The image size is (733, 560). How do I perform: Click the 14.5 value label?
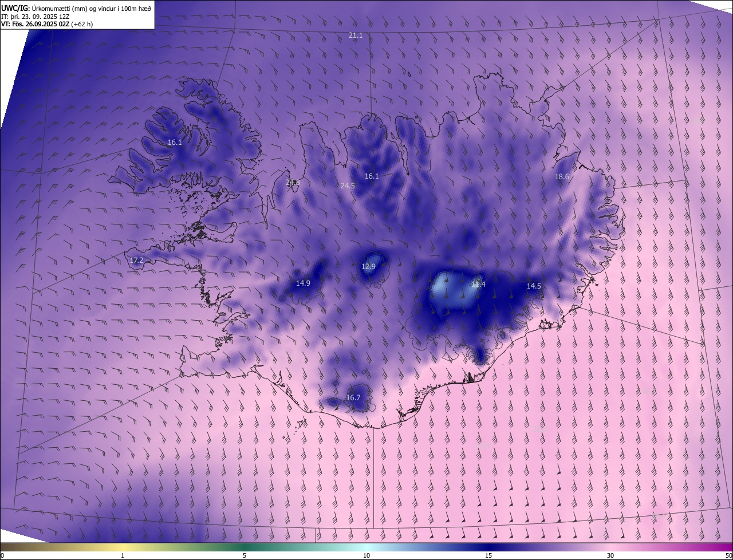click(x=534, y=286)
